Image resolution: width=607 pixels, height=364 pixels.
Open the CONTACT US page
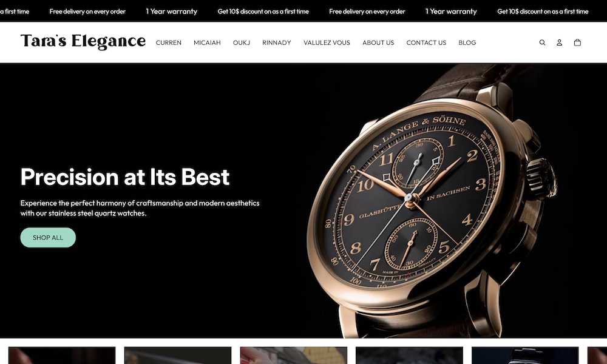coord(426,42)
